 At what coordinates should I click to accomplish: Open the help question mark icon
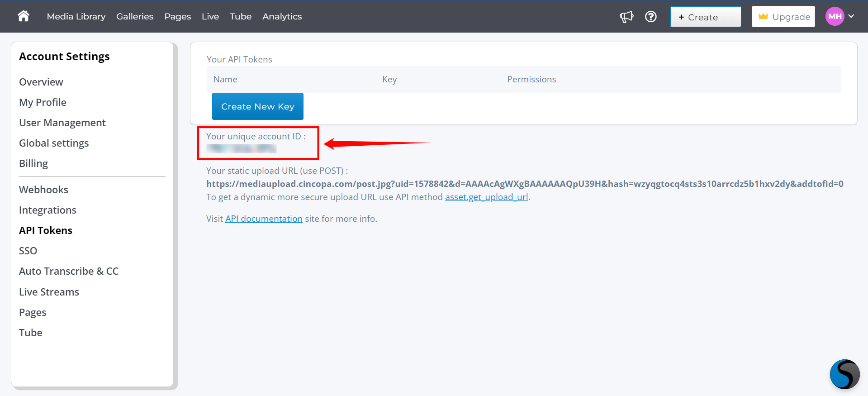651,17
